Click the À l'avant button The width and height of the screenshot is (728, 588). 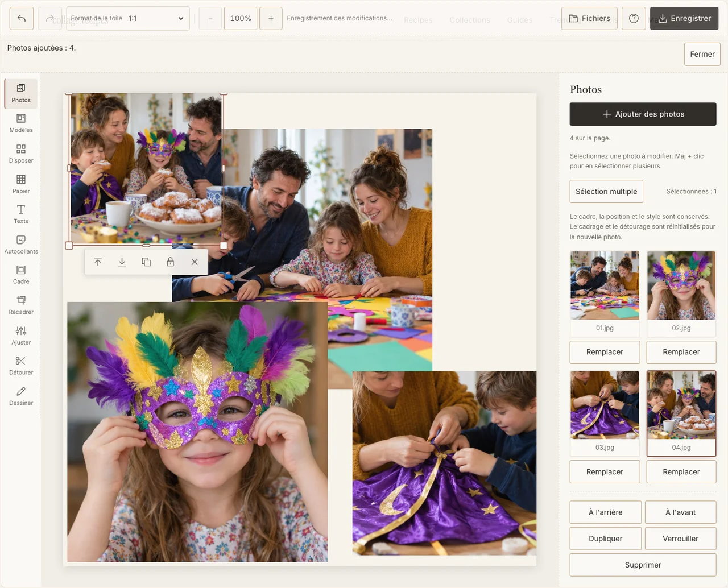[681, 512]
